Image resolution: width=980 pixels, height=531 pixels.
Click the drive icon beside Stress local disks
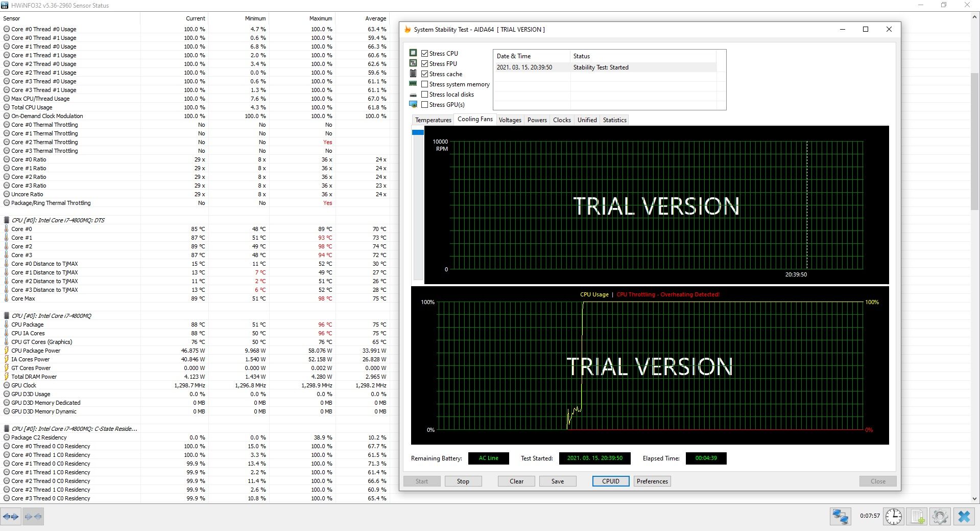point(413,95)
